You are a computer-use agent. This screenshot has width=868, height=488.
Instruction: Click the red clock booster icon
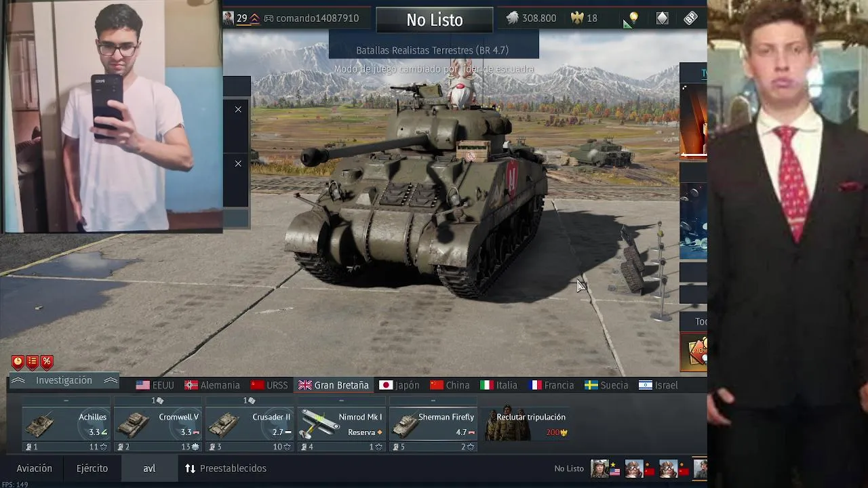coord(18,362)
